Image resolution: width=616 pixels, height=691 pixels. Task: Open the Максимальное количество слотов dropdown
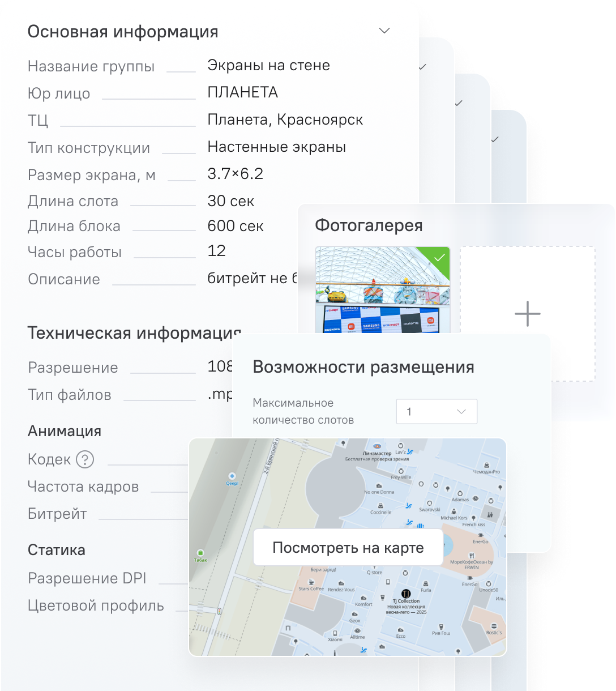[437, 412]
